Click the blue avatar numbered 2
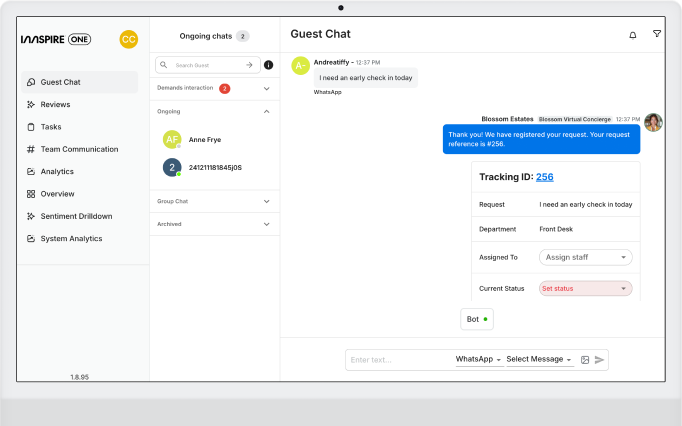 (172, 168)
